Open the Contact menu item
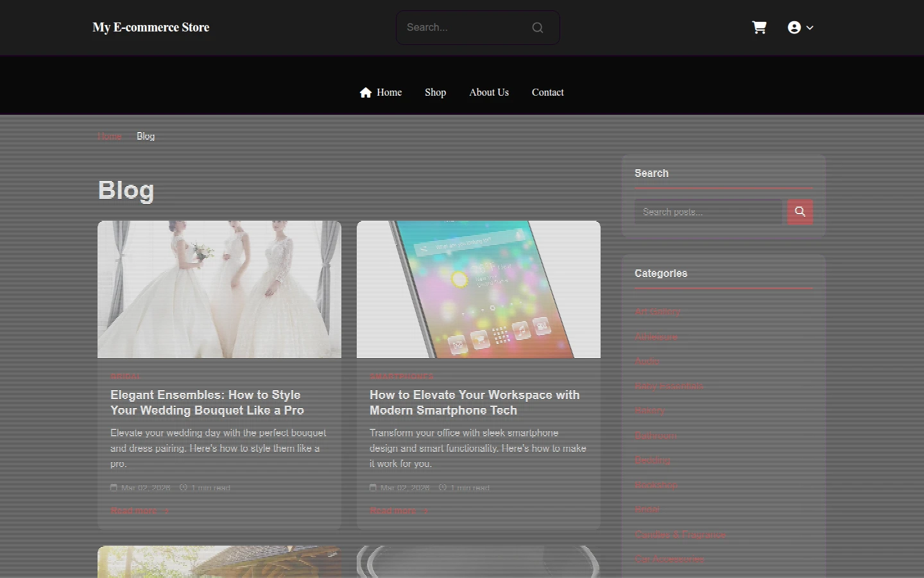This screenshot has height=578, width=924. [x=547, y=92]
